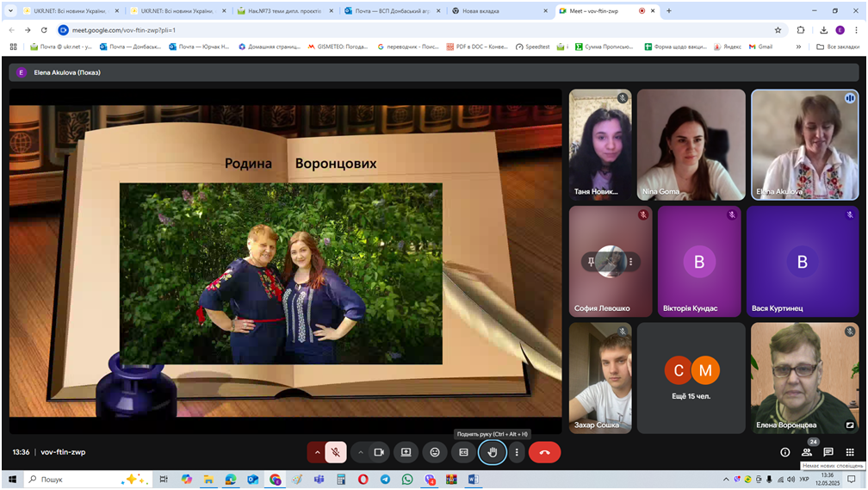The height and width of the screenshot is (490, 868).
Task: Switch to second UKR.NET browser tab
Action: coord(177,10)
